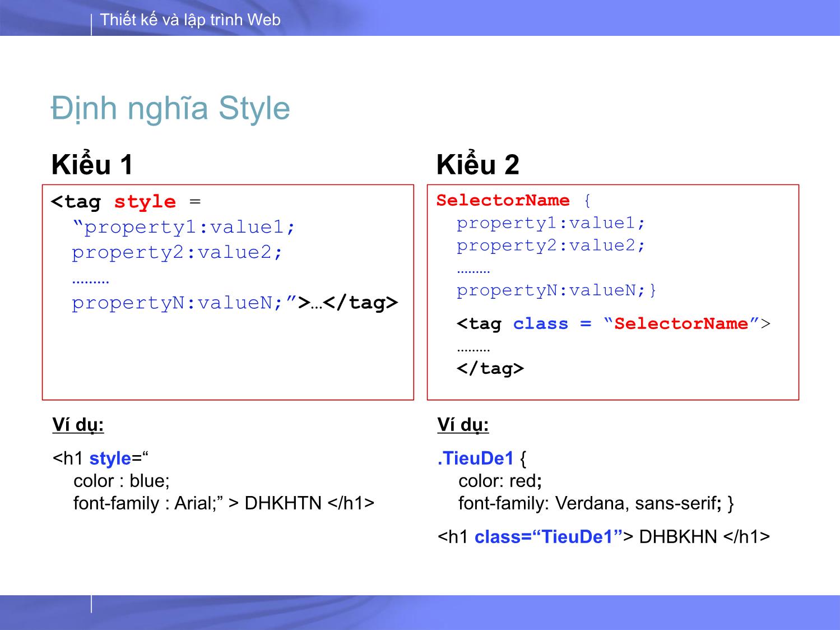The width and height of the screenshot is (840, 630).
Task: Click the 'color : blue;' example line
Action: 122,481
